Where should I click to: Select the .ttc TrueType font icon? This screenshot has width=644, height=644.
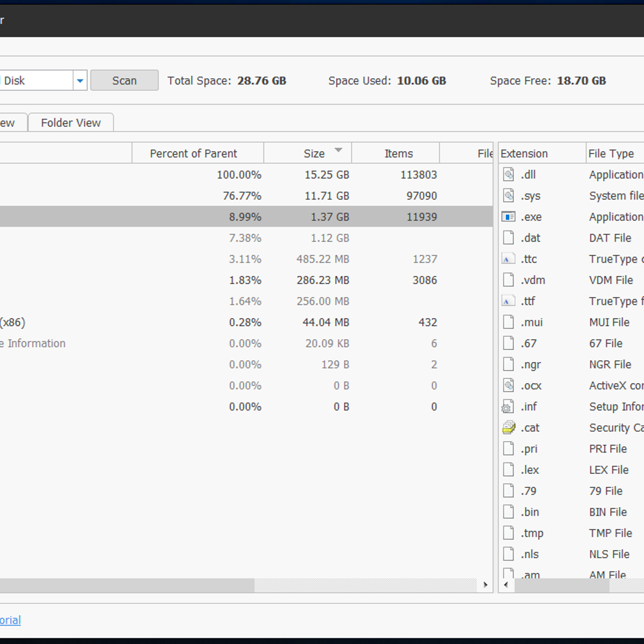point(508,259)
